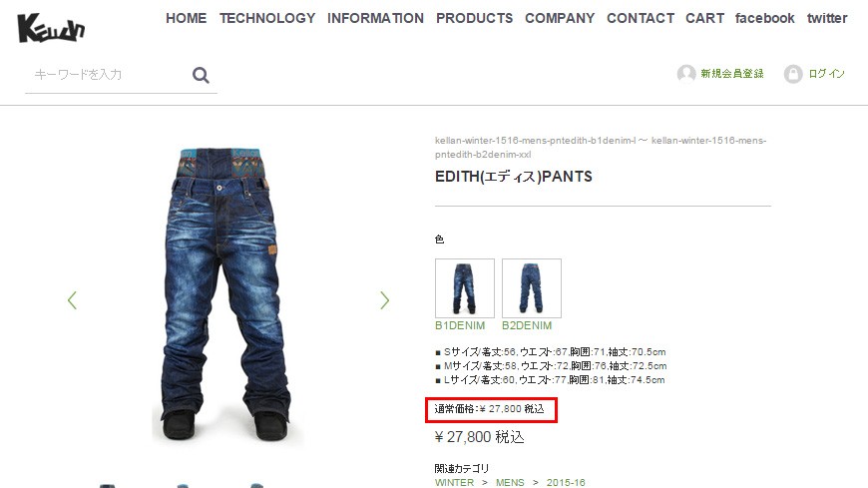Screen dimensions: 868x488
Task: Visit the facebook link
Action: click(764, 18)
